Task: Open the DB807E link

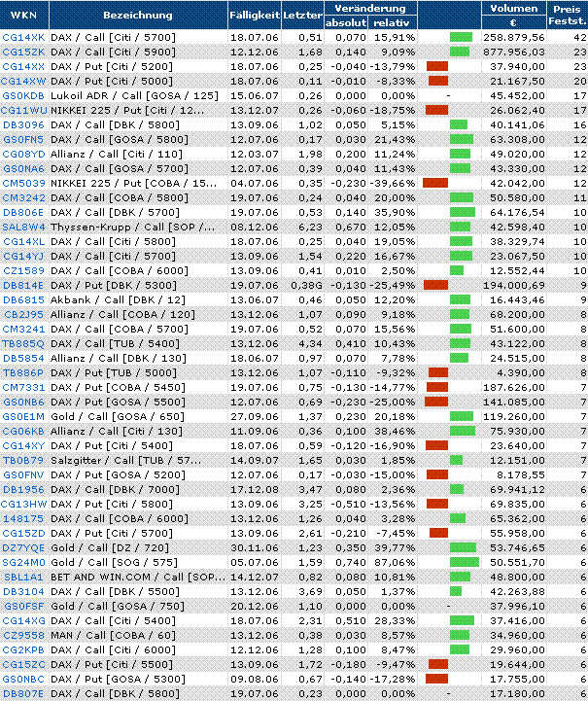Action: coord(23,694)
